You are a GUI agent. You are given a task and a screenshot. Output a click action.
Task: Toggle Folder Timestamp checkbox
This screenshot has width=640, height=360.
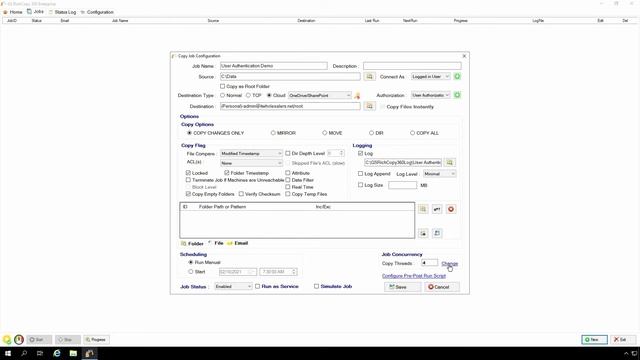227,173
